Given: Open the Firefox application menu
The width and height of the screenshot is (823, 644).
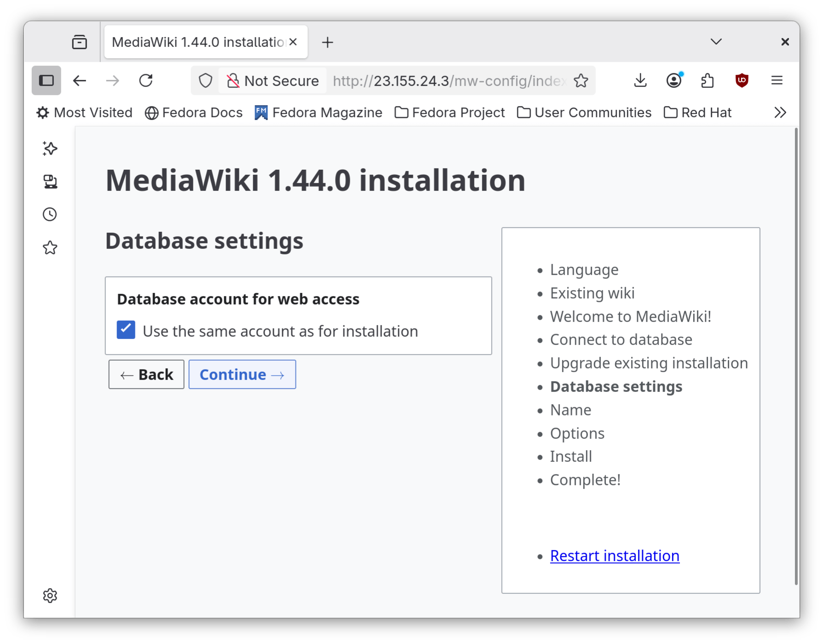Looking at the screenshot, I should click(x=777, y=80).
